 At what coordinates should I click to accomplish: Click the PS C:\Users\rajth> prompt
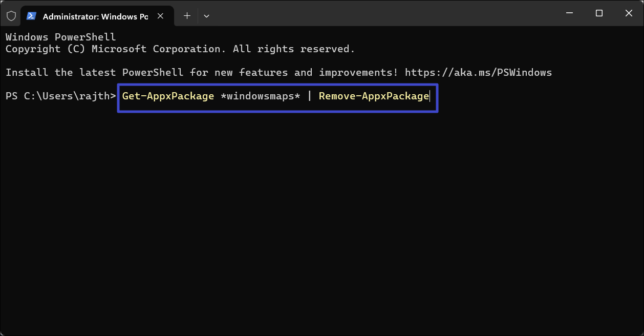click(x=61, y=96)
